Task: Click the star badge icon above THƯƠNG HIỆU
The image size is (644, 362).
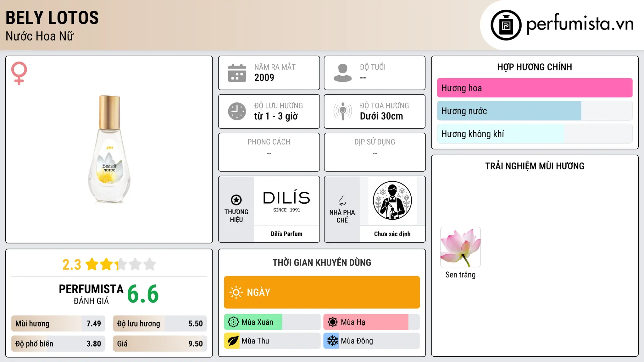Action: (236, 200)
